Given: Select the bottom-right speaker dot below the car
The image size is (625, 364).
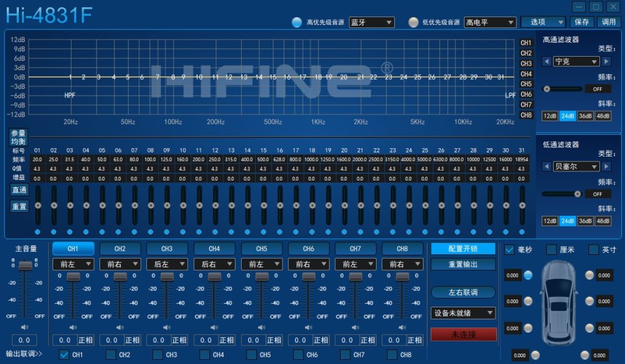Looking at the screenshot, I should [585, 355].
